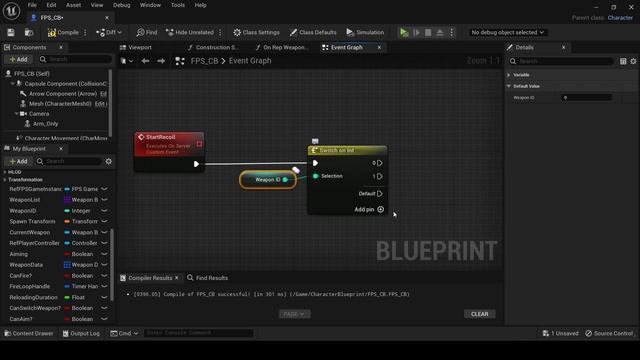
Task: Click StartRecoil node's execution output pin
Action: [196, 164]
